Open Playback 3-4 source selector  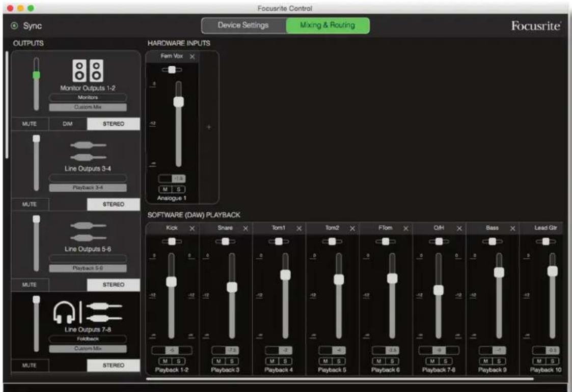tap(88, 187)
